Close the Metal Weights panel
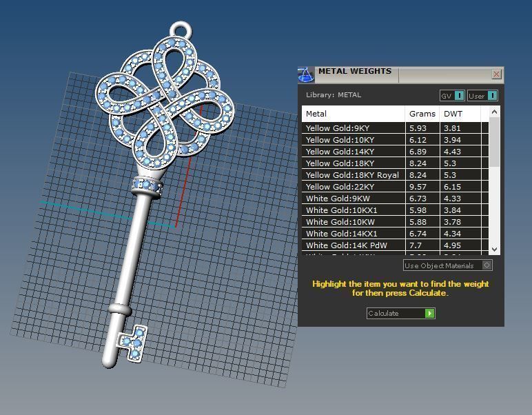 coord(496,74)
